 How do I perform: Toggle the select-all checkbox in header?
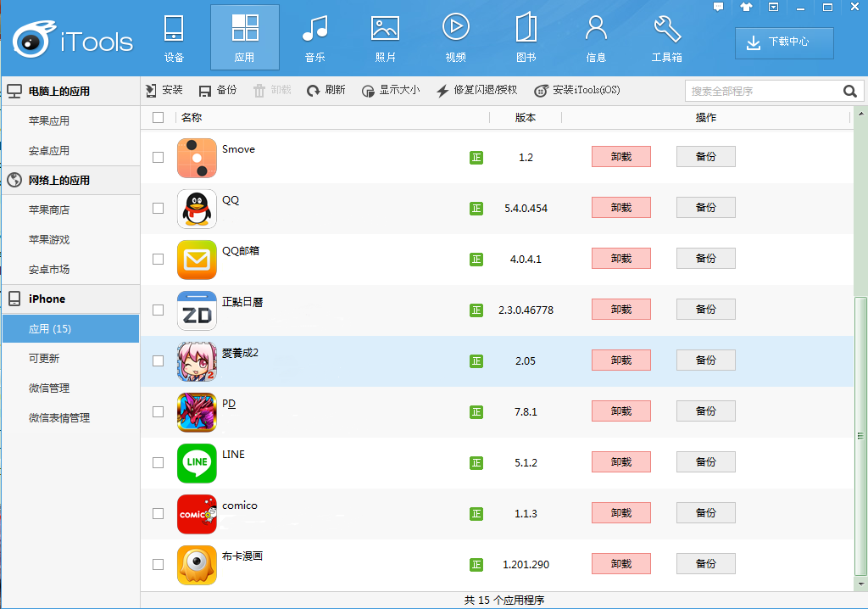(159, 118)
